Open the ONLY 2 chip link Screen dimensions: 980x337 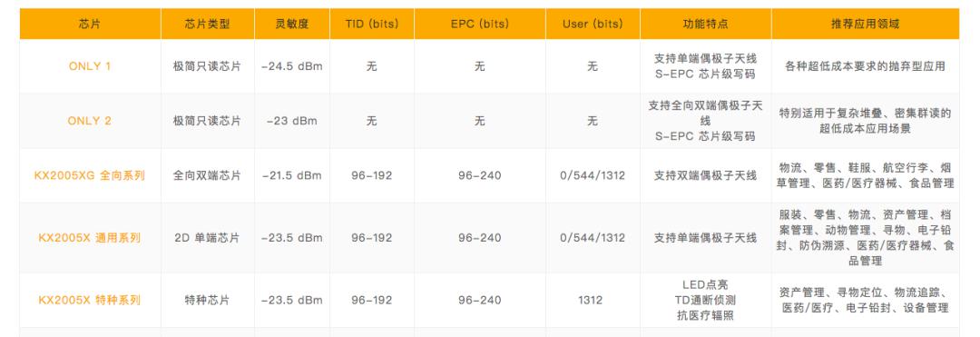pyautogui.click(x=90, y=122)
